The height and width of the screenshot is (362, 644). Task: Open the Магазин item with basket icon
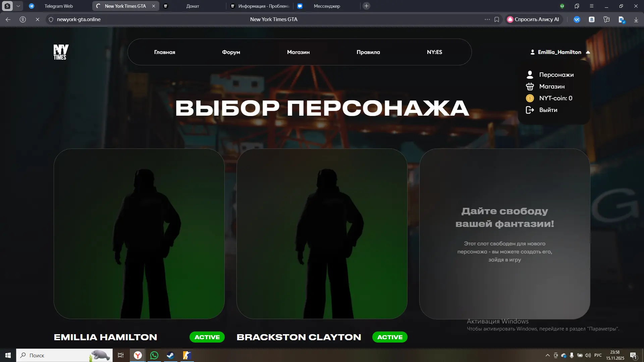pos(552,86)
